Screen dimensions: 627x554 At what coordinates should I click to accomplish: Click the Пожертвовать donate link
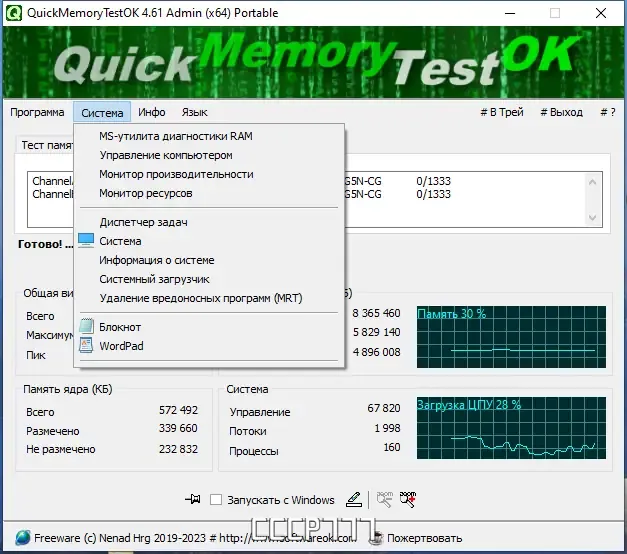(x=425, y=538)
